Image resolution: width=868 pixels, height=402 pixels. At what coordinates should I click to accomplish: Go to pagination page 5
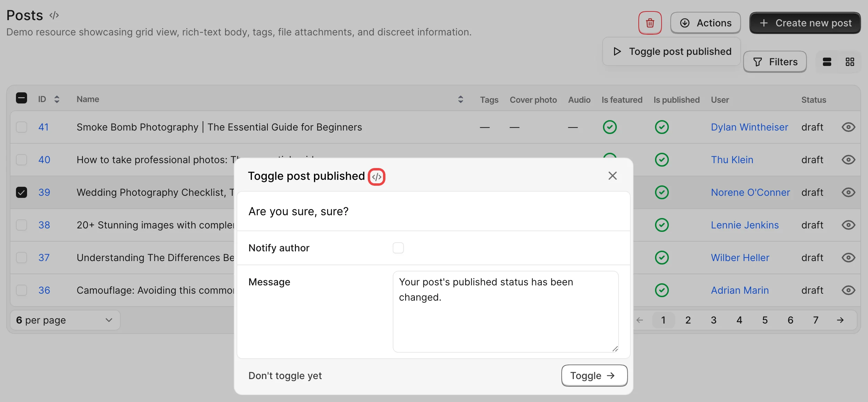pyautogui.click(x=765, y=320)
